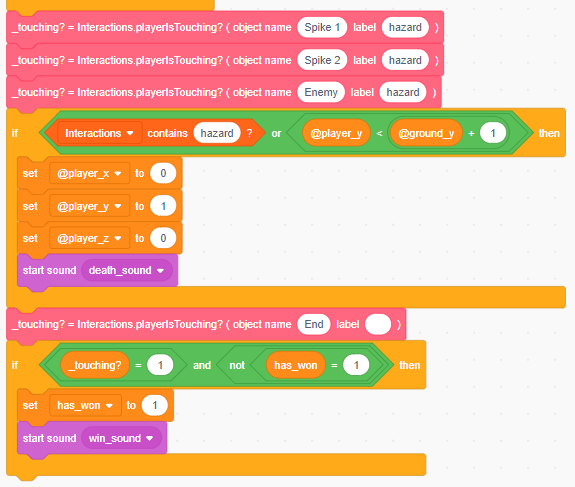This screenshot has width=575, height=487.
Task: Edit the value 1 in set @player_y
Action: click(x=163, y=206)
